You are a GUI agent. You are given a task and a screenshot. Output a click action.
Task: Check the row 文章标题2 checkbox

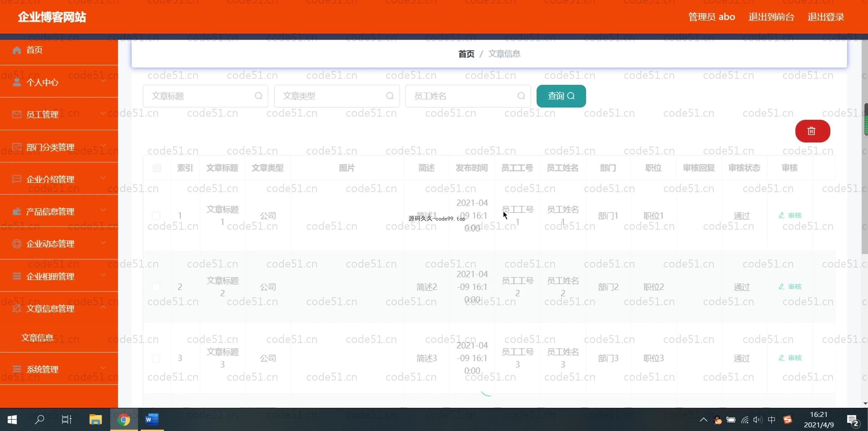point(156,287)
